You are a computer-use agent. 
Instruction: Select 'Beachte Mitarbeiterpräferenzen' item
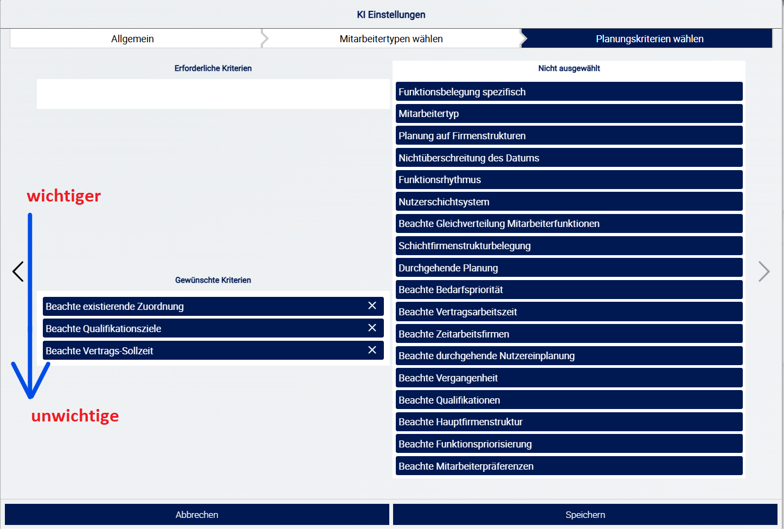[569, 466]
